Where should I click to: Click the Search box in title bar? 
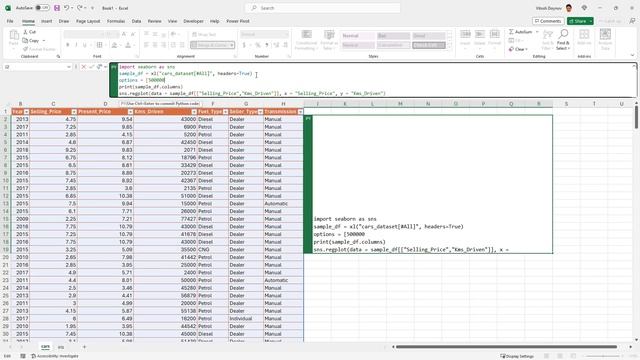[x=322, y=8]
